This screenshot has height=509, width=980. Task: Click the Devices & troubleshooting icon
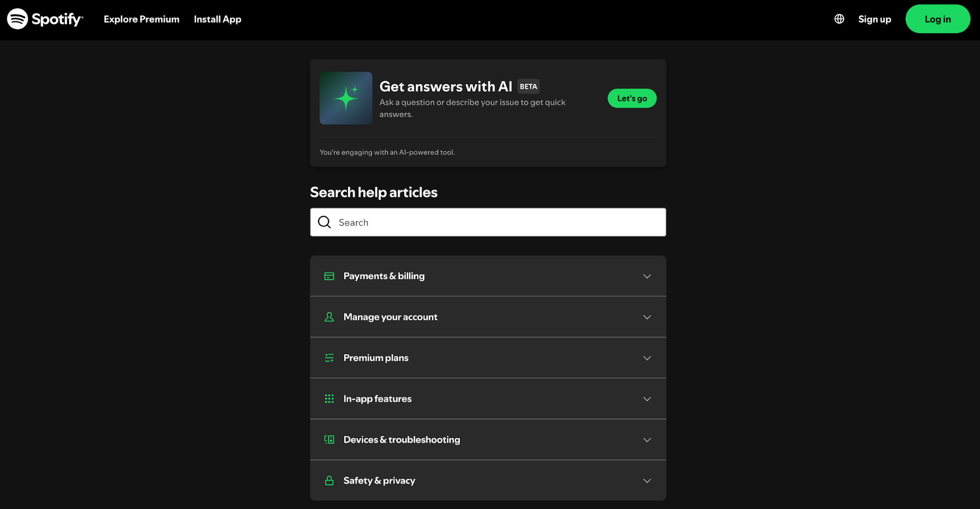tap(329, 440)
